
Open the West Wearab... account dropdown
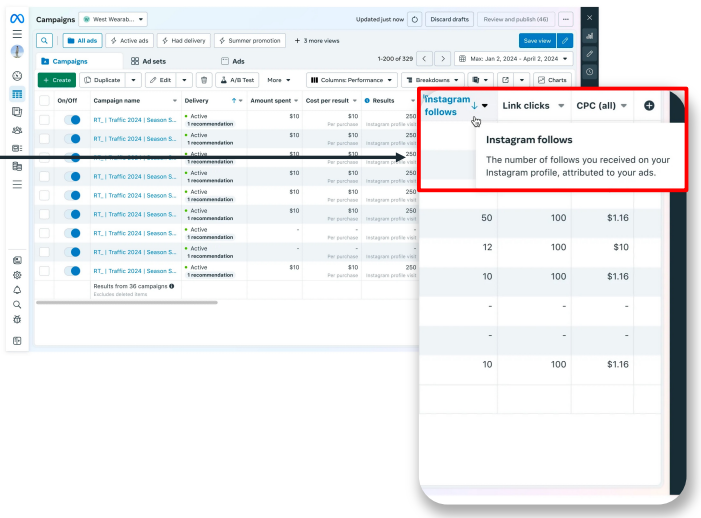point(113,20)
